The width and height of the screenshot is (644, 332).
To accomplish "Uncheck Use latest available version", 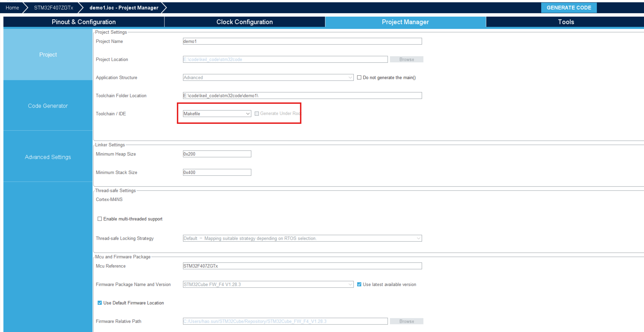I will [359, 284].
